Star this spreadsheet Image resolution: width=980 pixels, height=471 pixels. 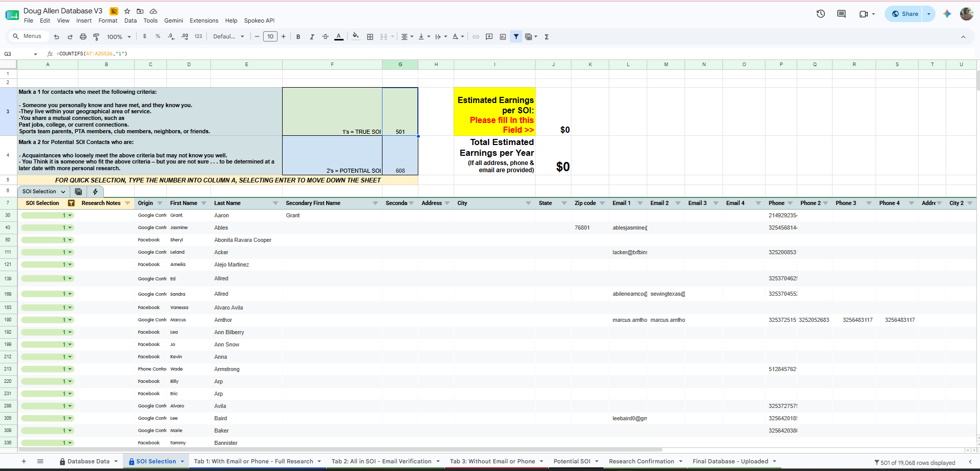click(127, 11)
